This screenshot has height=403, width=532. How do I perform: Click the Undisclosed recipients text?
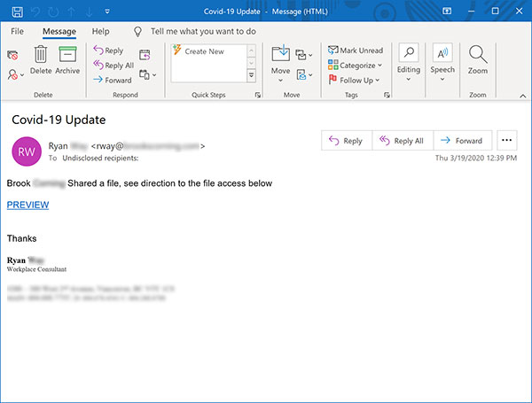[x=100, y=159]
